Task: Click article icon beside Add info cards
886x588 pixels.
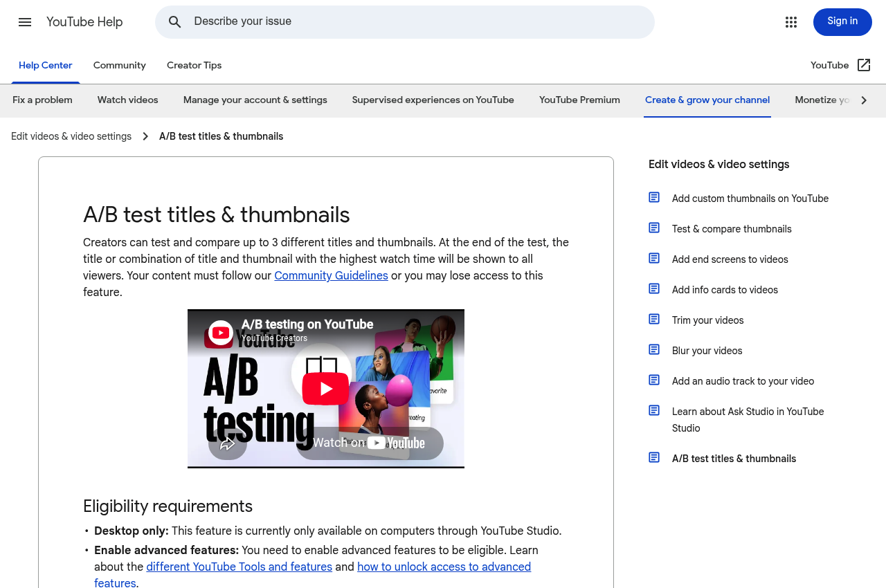Action: 654,288
